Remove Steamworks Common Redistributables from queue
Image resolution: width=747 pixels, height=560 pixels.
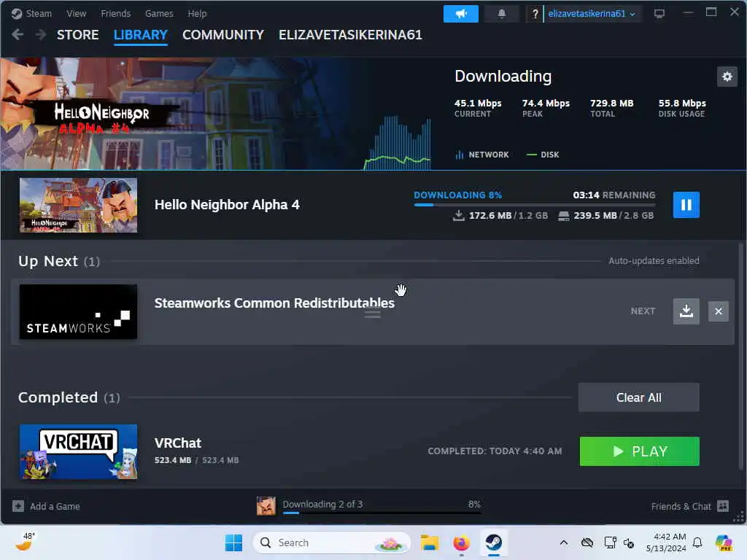[719, 311]
